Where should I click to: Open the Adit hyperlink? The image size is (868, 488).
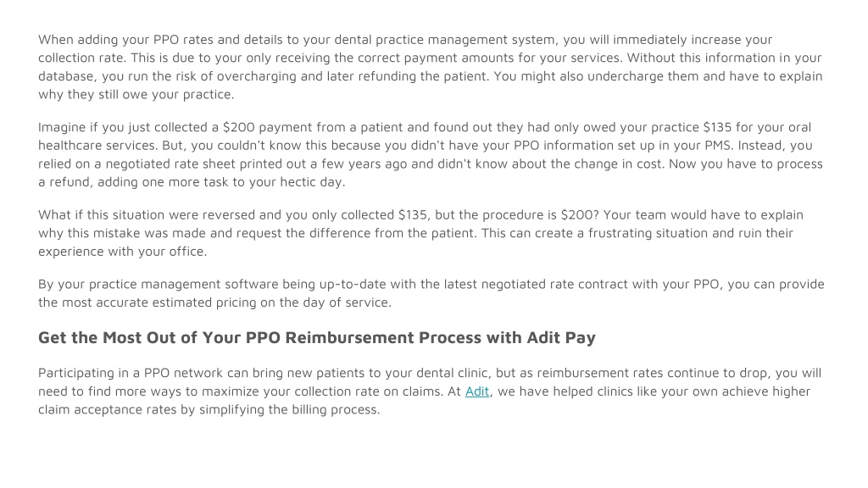tap(476, 391)
